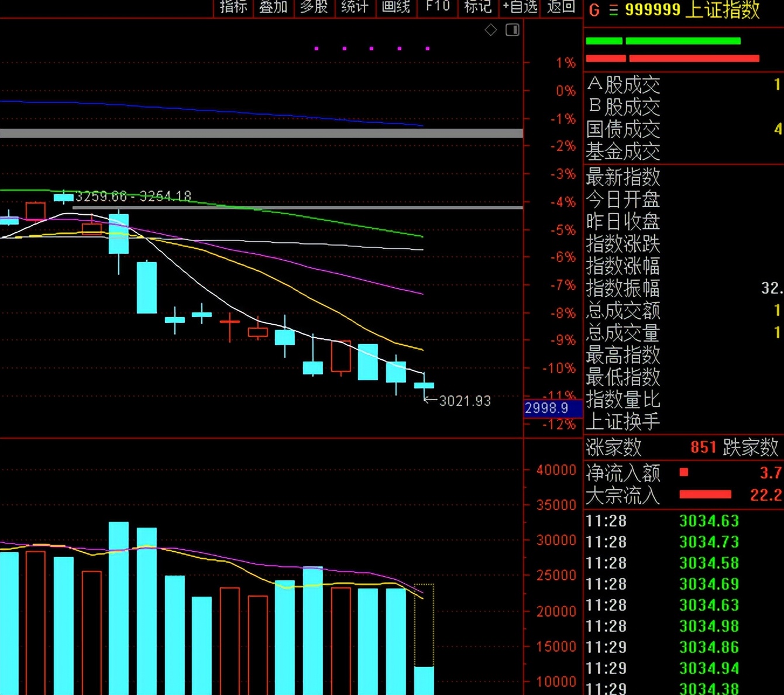The height and width of the screenshot is (695, 784).
Task: Click the 指数振幅 label
Action: pyautogui.click(x=623, y=288)
